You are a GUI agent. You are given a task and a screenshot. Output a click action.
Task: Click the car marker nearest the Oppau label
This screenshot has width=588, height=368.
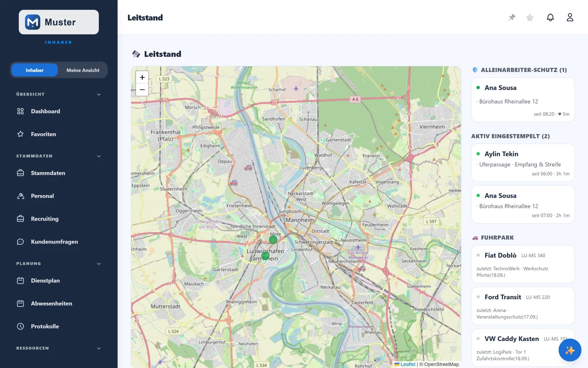tap(248, 167)
